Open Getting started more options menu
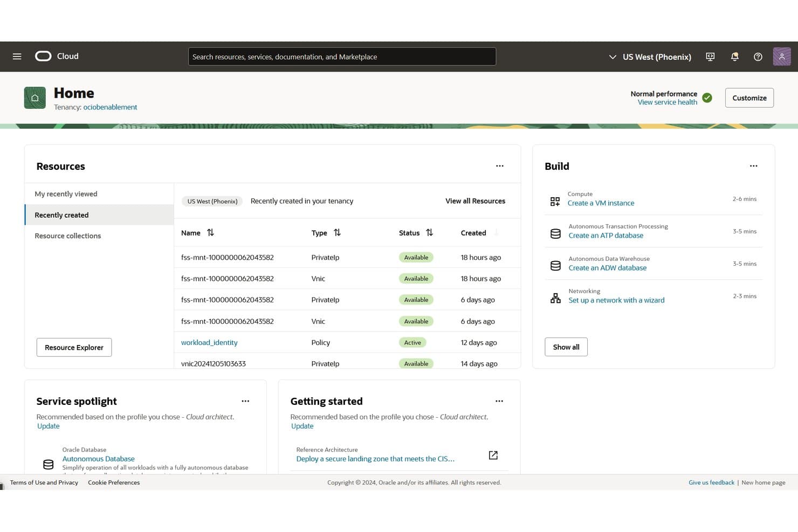The height and width of the screenshot is (532, 798). tap(499, 401)
